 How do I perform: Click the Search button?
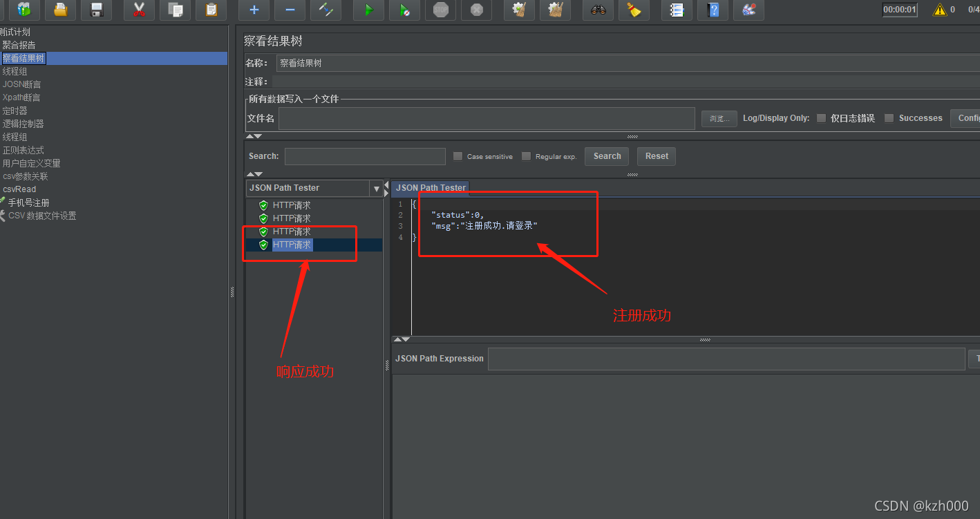pos(606,156)
